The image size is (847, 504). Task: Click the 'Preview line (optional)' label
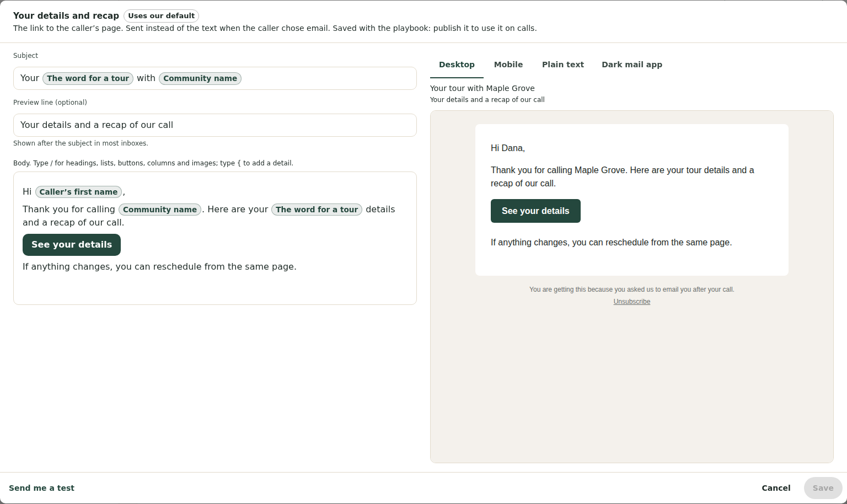[x=50, y=103]
